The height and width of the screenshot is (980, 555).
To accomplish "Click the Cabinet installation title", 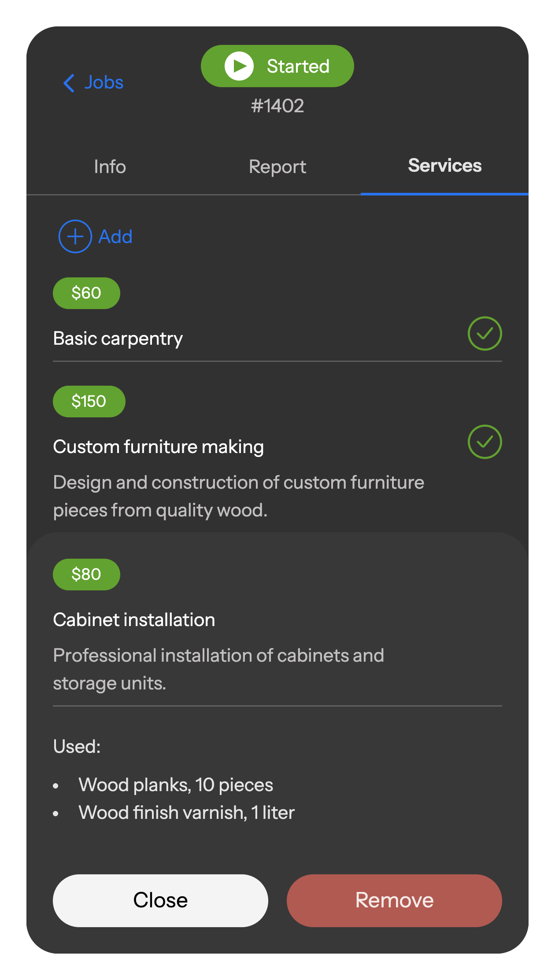I will point(134,620).
